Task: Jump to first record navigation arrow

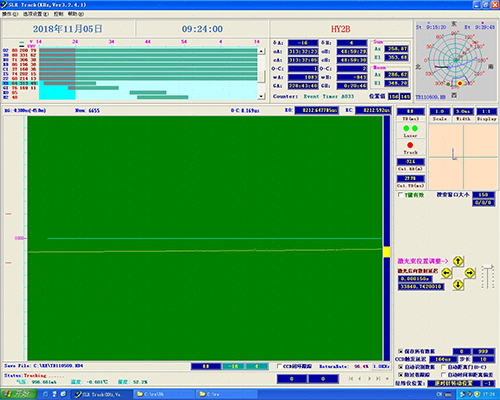Action: 351,379
